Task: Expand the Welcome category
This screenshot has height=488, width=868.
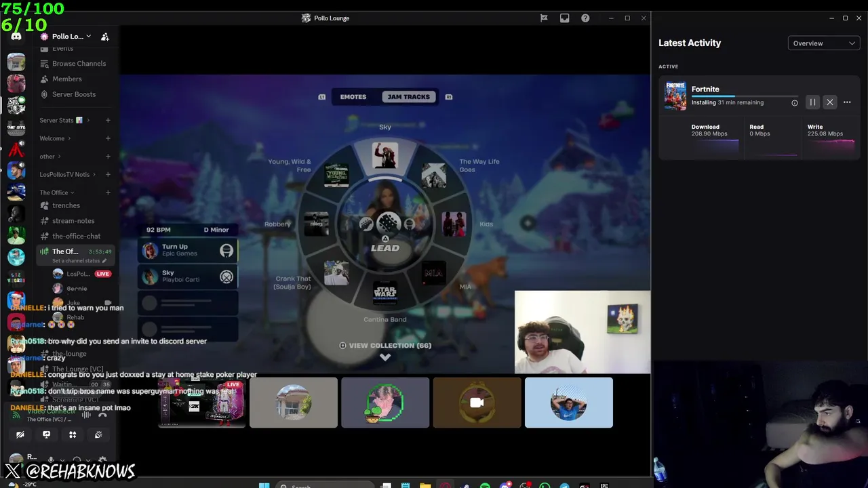Action: pos(55,138)
